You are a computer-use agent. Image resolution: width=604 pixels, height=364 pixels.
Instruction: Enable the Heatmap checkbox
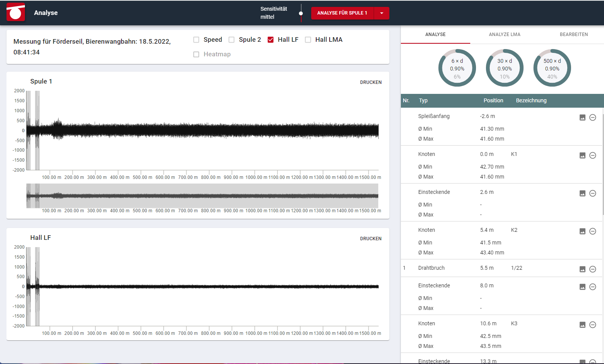pyautogui.click(x=196, y=54)
